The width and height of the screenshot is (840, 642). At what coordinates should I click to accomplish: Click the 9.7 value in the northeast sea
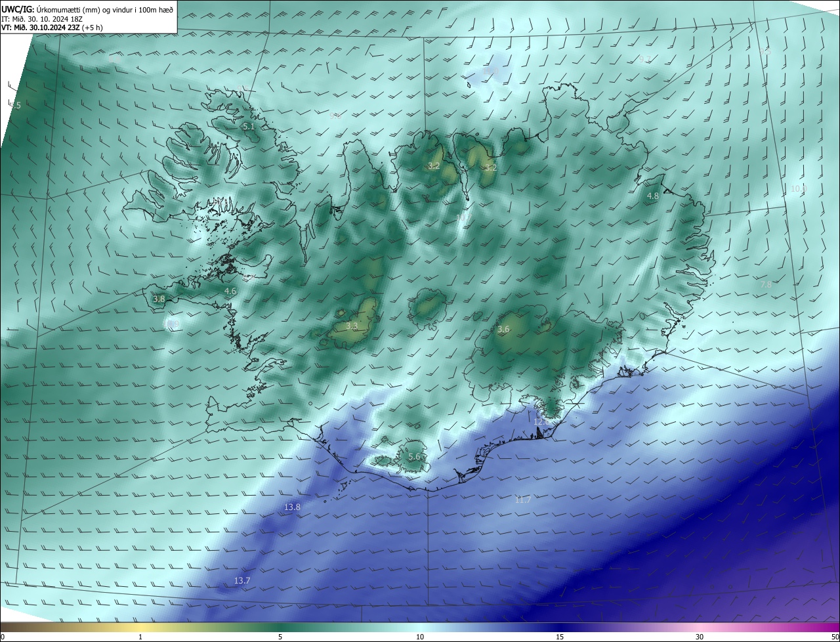point(644,60)
